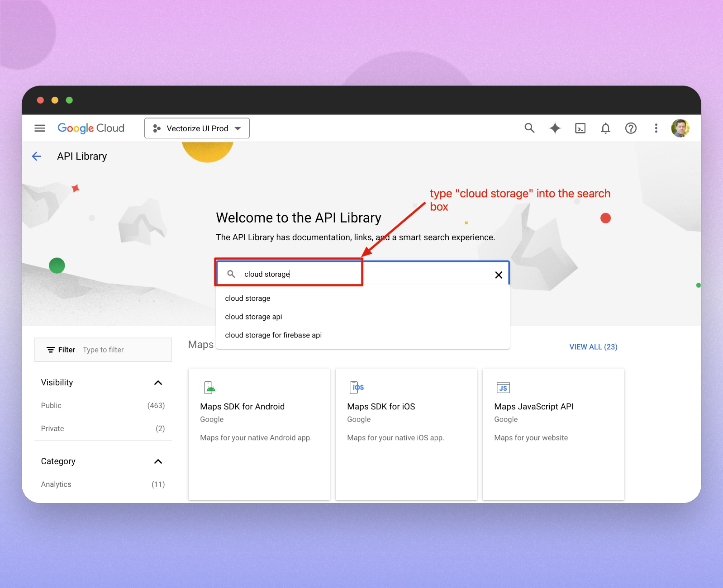Open the Gemini sparkle assistant icon

click(x=555, y=128)
